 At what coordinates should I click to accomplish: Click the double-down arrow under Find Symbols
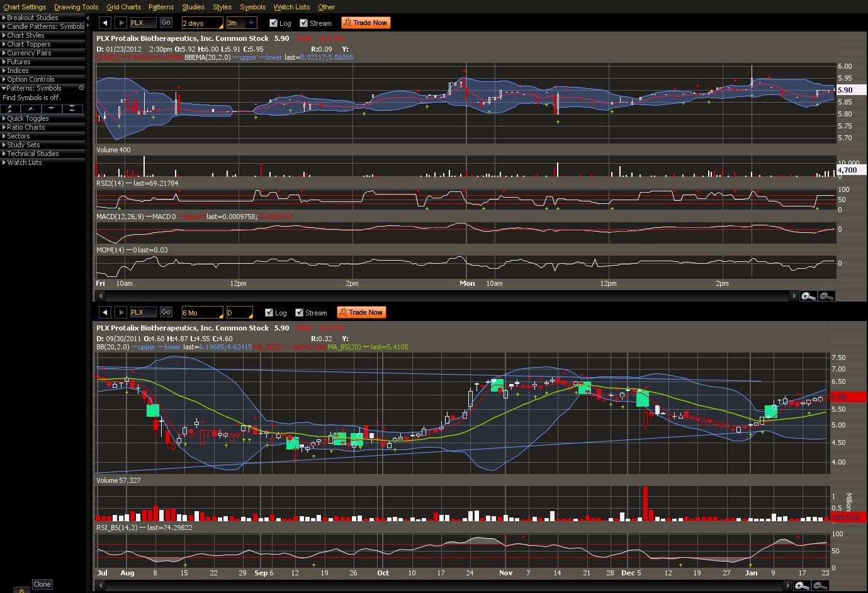pos(73,109)
